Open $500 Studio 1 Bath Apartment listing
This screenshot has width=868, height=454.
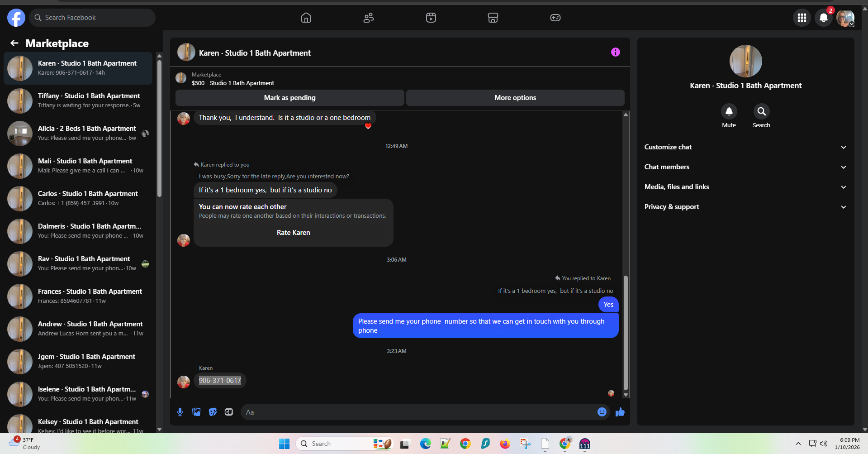[233, 83]
